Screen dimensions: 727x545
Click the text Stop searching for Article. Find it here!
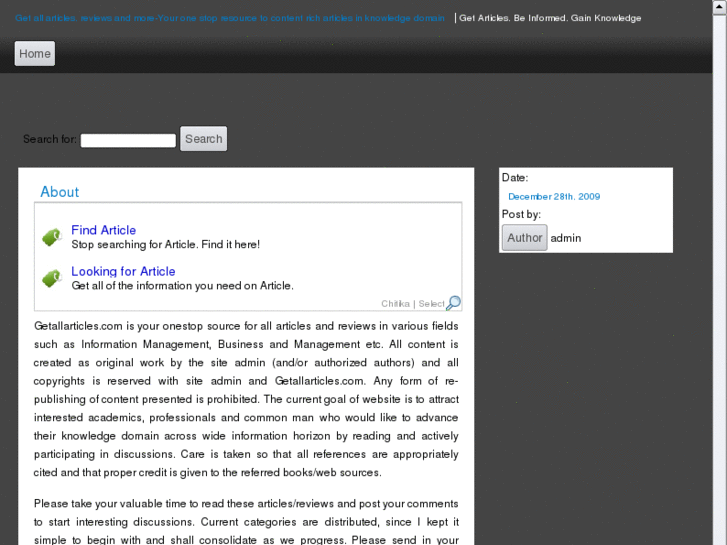[166, 244]
